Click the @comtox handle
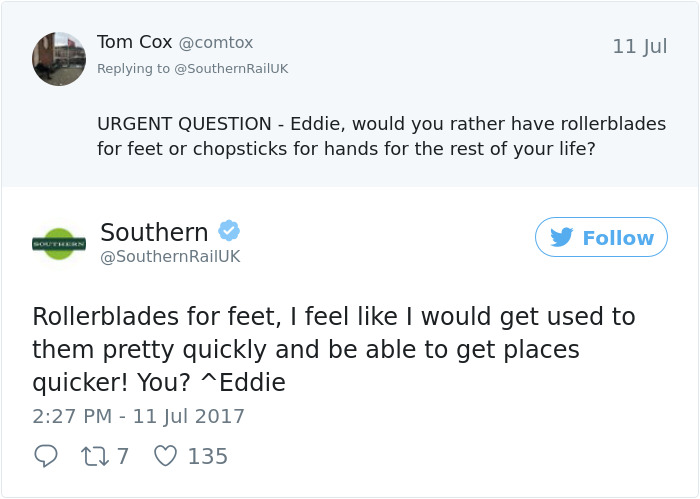Screen dimensions: 700x499 [x=216, y=43]
